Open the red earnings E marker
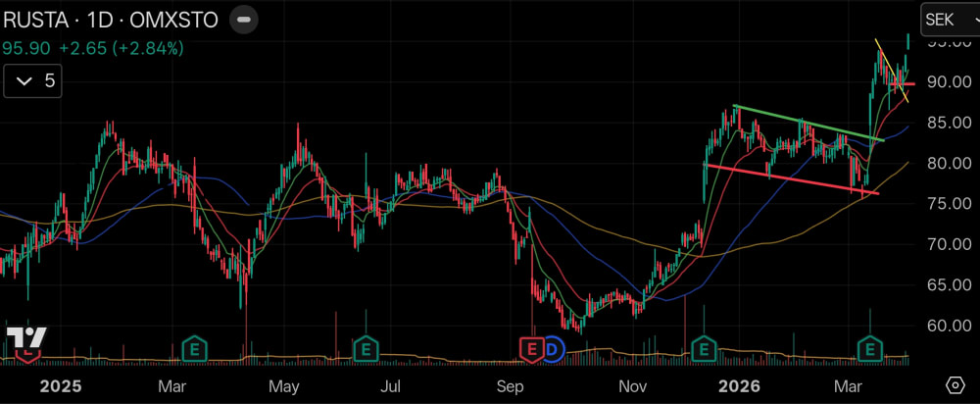The width and height of the screenshot is (980, 404). pos(532,349)
